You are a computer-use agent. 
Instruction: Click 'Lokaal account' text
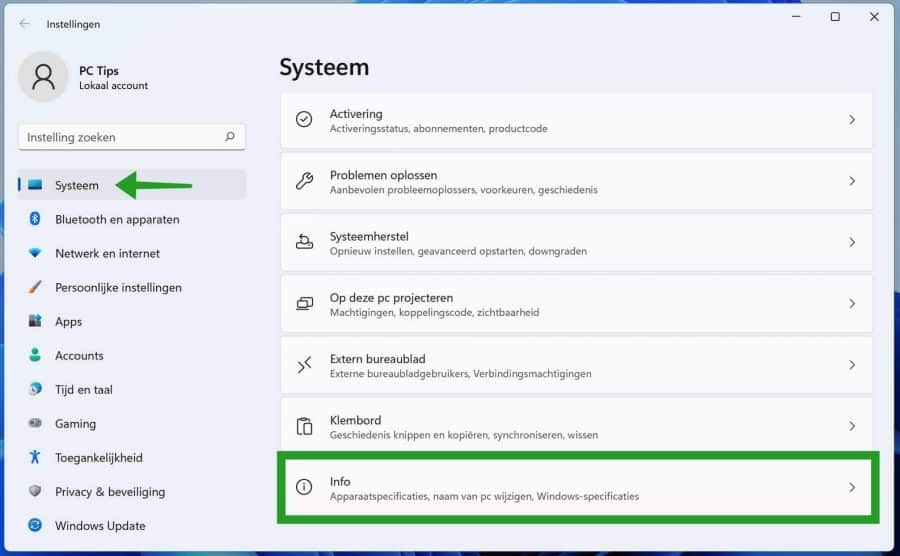tap(114, 85)
